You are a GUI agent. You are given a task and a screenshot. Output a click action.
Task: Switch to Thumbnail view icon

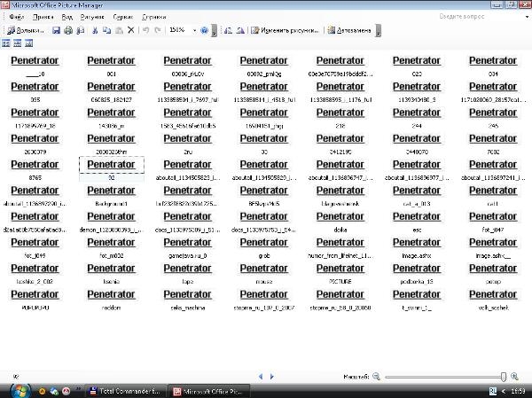pyautogui.click(x=6, y=43)
